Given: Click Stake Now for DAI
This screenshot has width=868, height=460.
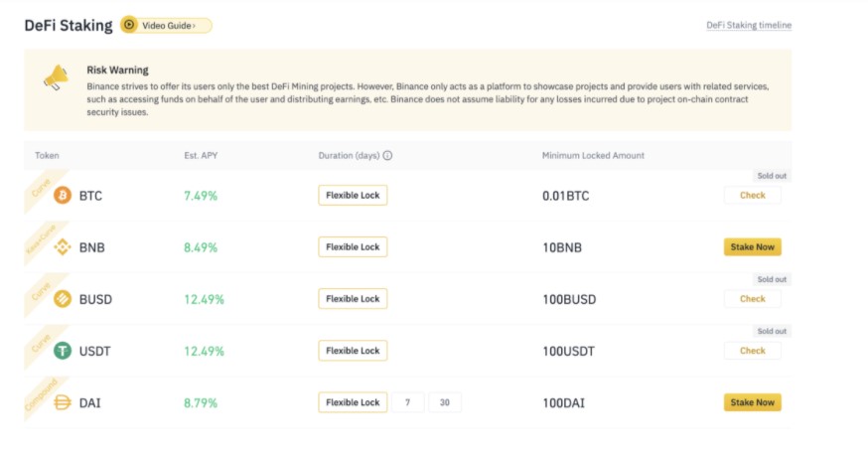Looking at the screenshot, I should click(753, 402).
